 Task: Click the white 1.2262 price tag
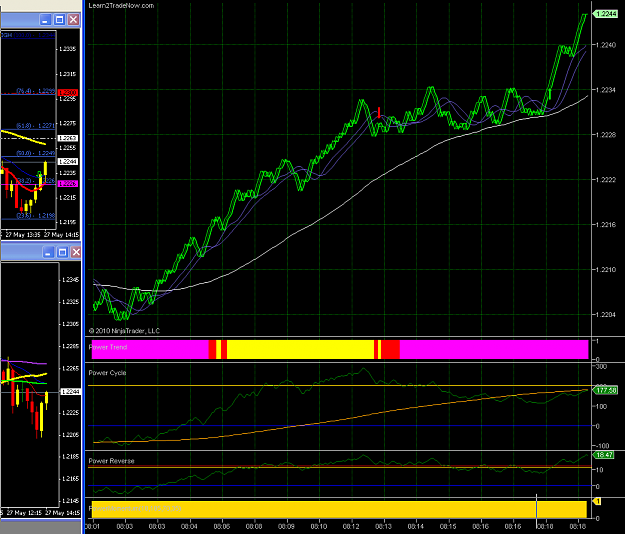point(68,138)
